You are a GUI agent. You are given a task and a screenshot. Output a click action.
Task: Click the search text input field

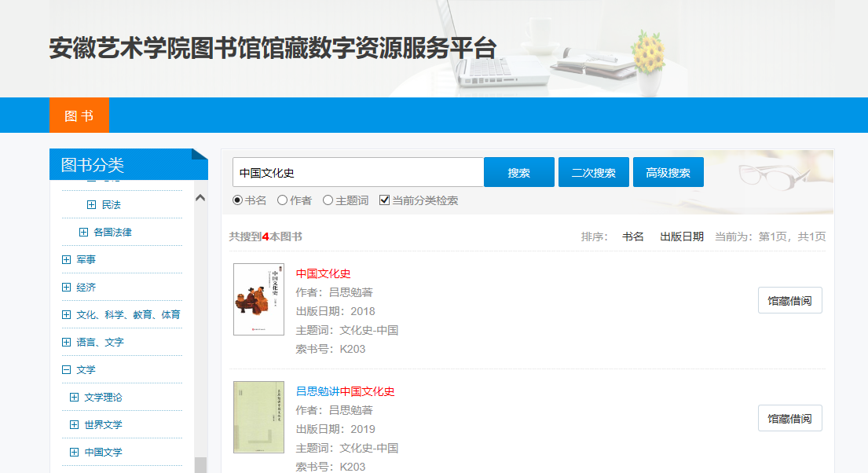pyautogui.click(x=358, y=173)
